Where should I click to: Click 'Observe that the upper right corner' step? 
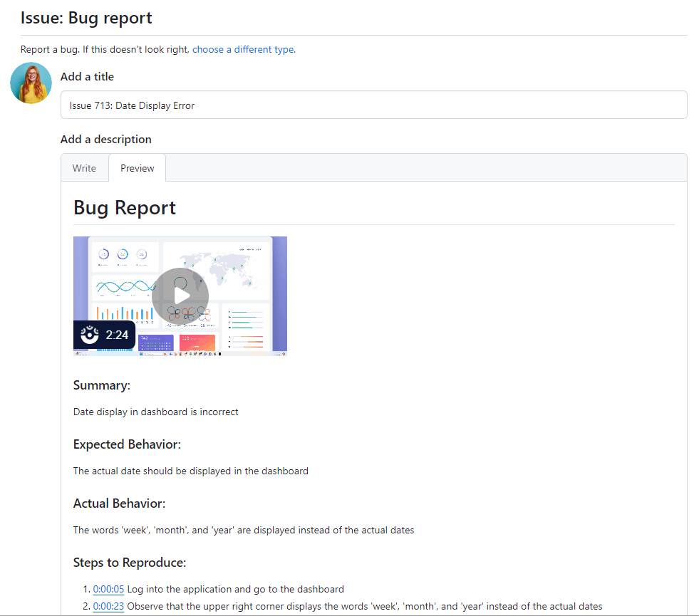click(x=365, y=606)
